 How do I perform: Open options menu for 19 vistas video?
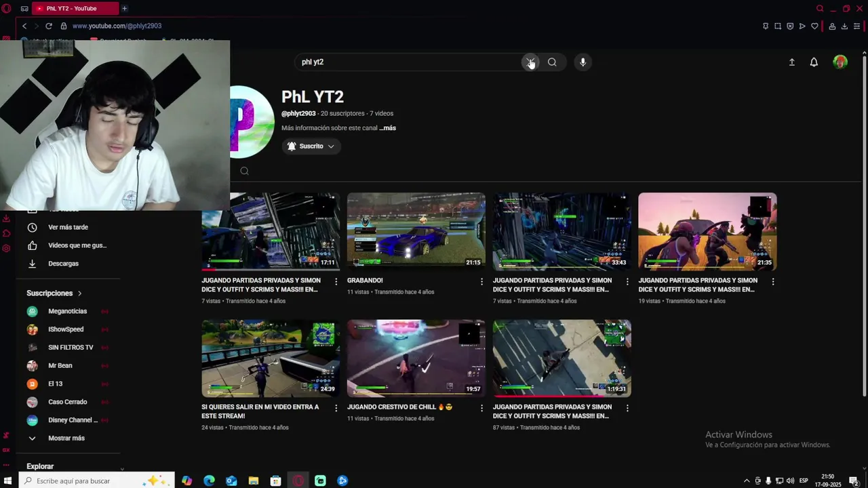coord(772,281)
